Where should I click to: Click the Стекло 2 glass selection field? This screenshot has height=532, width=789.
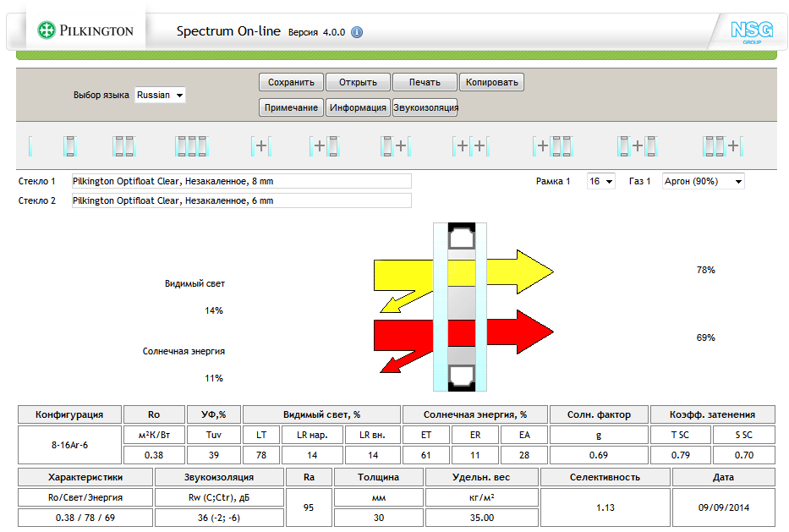tap(242, 200)
